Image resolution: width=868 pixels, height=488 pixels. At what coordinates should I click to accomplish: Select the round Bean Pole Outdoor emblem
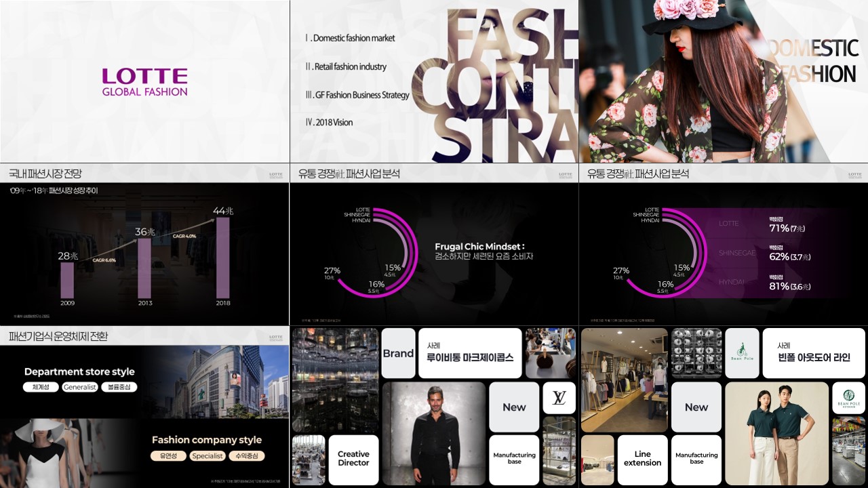pyautogui.click(x=849, y=398)
